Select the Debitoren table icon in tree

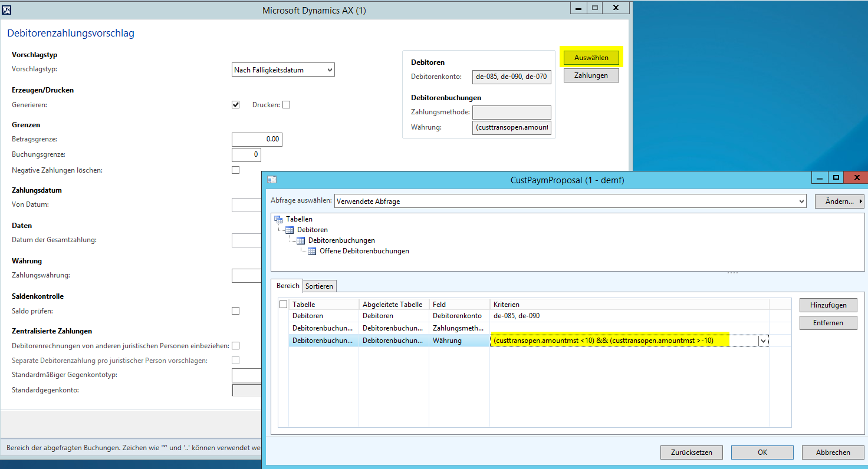pyautogui.click(x=290, y=230)
